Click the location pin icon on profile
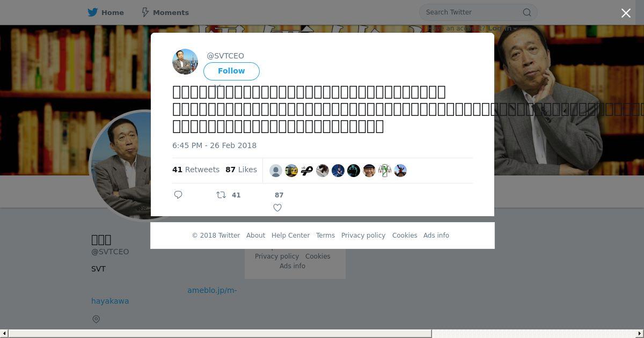The width and height of the screenshot is (644, 338). point(96,319)
